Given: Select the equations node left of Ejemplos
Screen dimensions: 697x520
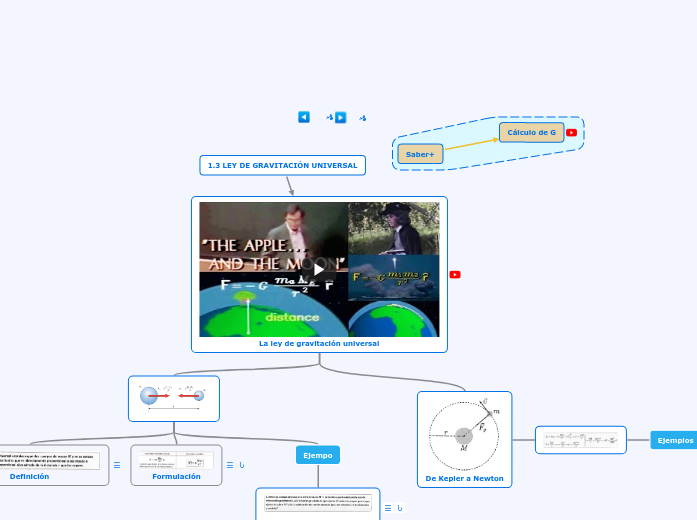Looking at the screenshot, I should click(x=581, y=440).
